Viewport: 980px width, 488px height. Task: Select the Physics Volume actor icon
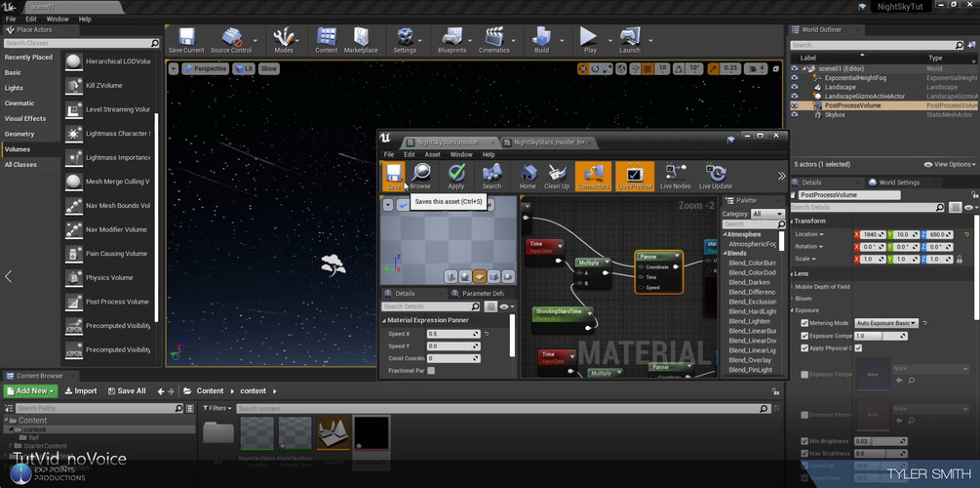pyautogui.click(x=74, y=278)
